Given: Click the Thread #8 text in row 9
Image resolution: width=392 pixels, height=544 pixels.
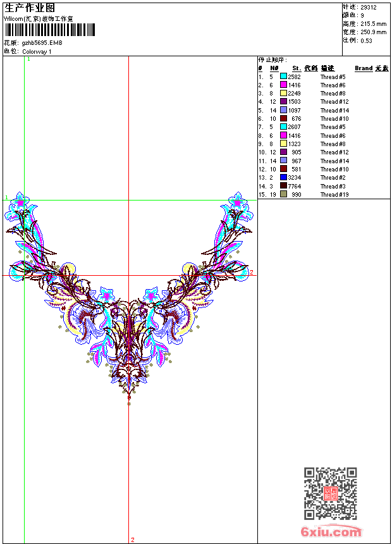Looking at the screenshot, I should pos(333,144).
